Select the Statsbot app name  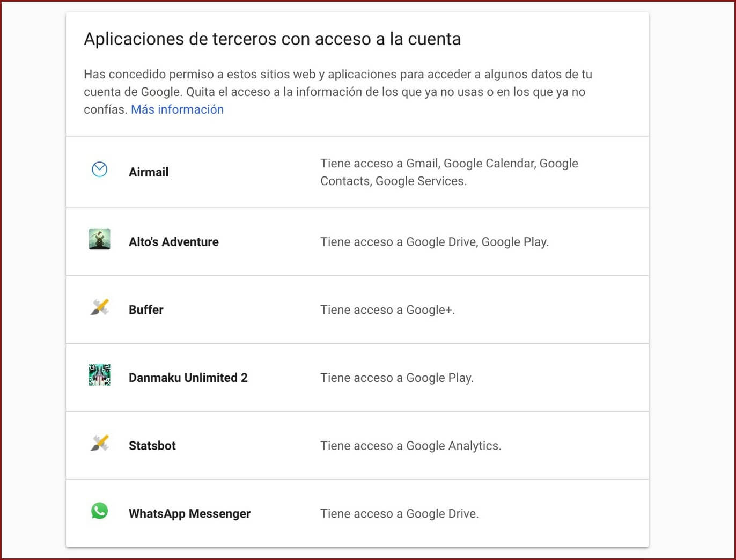[152, 446]
